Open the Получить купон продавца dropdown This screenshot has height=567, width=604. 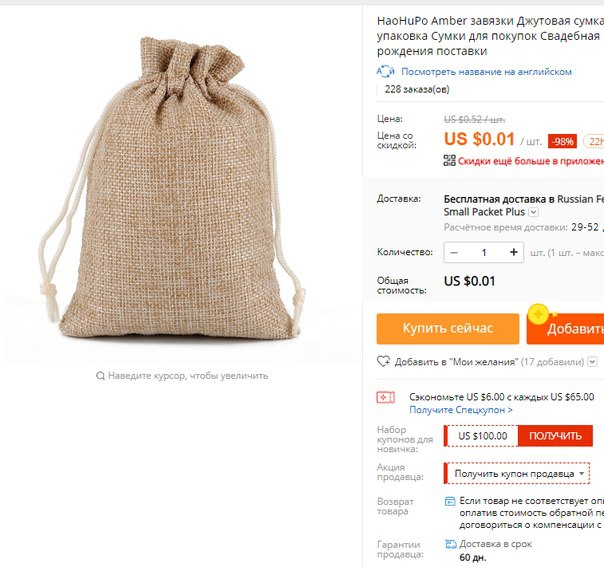coord(517,473)
